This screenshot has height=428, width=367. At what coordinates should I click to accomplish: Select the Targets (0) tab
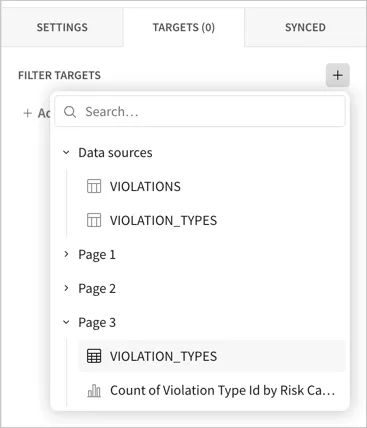point(184,27)
